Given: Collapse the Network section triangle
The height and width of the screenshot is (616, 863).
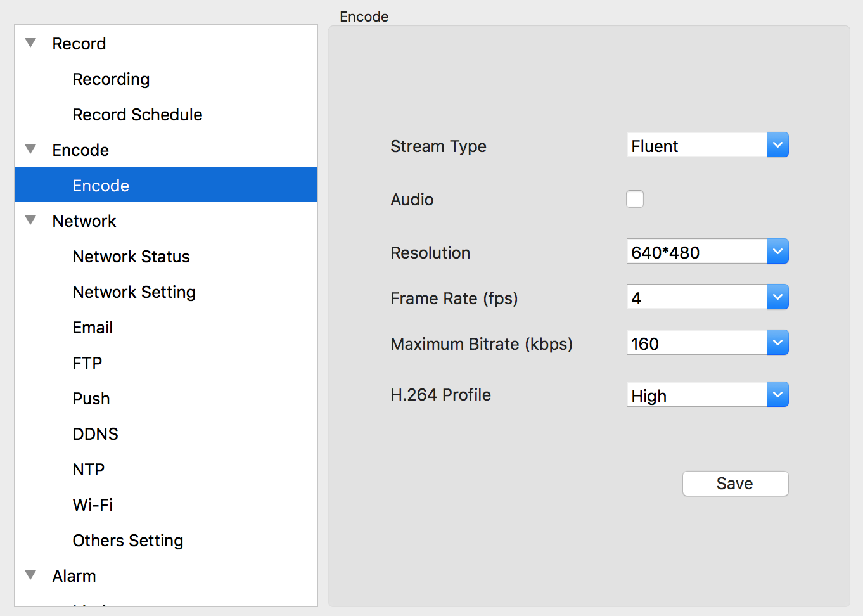Looking at the screenshot, I should [30, 221].
